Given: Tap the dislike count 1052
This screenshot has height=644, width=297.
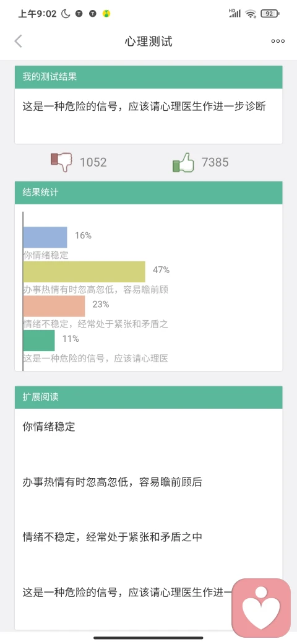Looking at the screenshot, I should [x=93, y=163].
